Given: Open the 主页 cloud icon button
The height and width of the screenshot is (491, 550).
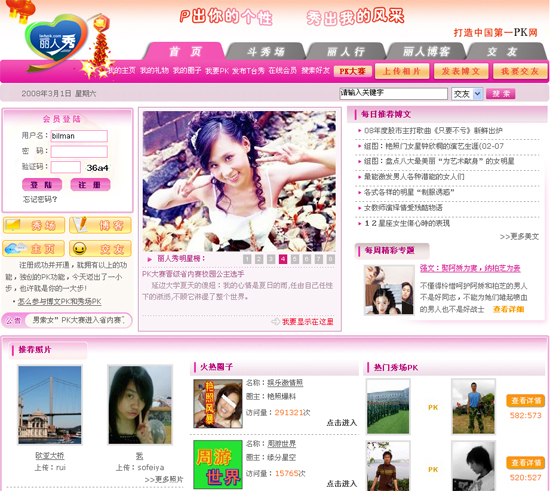Looking at the screenshot, I should (34, 249).
